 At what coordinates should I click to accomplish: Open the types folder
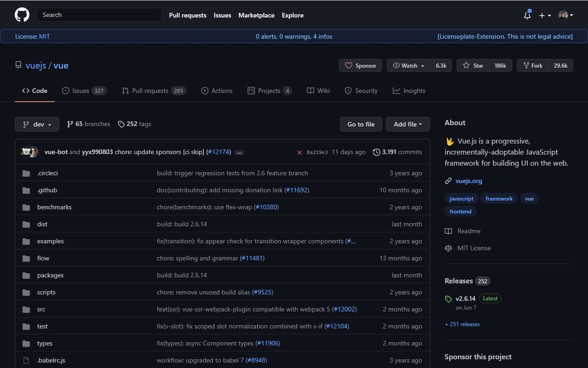pos(45,343)
